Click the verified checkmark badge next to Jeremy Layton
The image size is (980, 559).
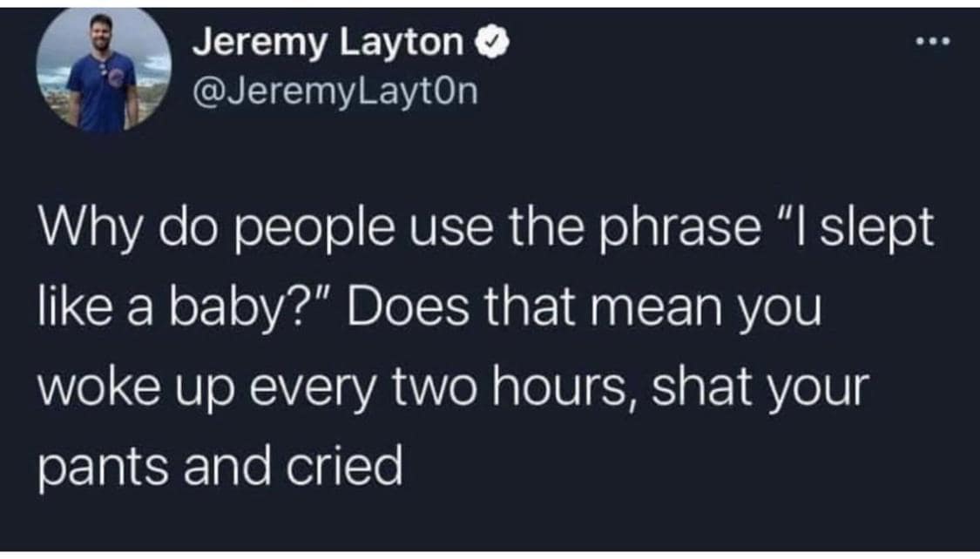click(x=493, y=42)
